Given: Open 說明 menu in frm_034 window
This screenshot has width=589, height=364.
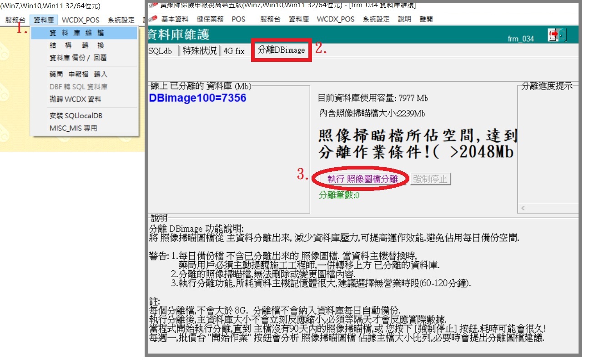Looking at the screenshot, I should [404, 19].
